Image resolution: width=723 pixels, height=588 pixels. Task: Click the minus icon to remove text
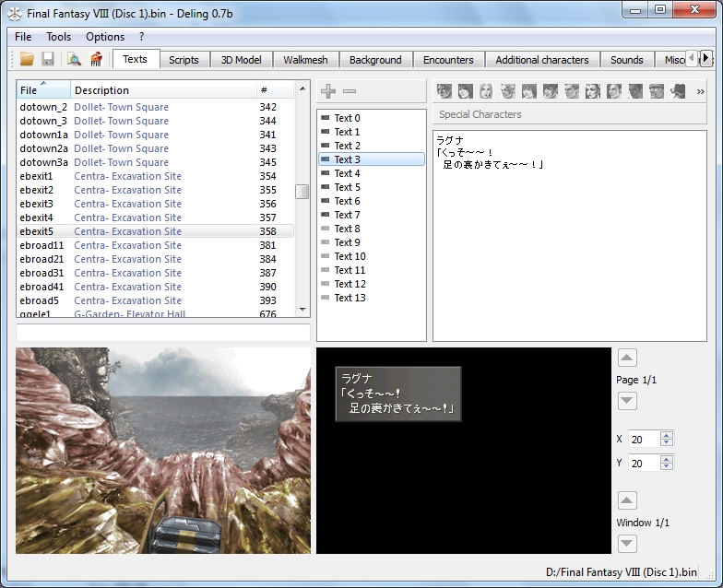pyautogui.click(x=350, y=91)
